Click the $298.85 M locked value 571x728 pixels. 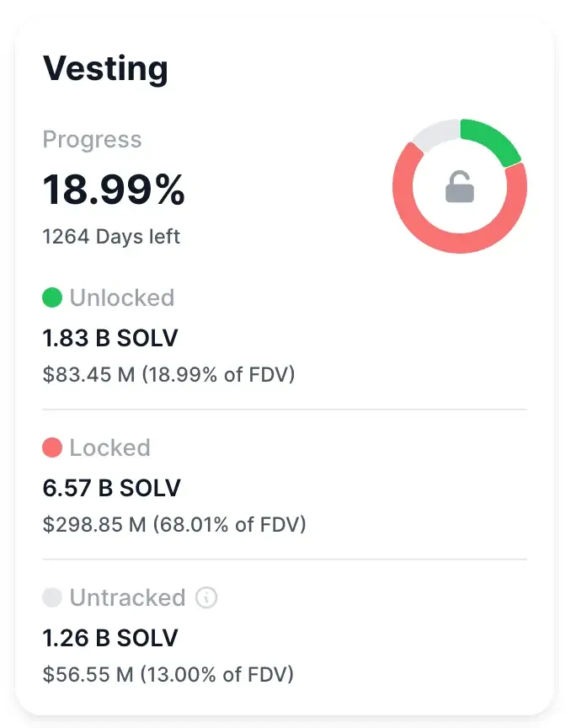pyautogui.click(x=175, y=524)
